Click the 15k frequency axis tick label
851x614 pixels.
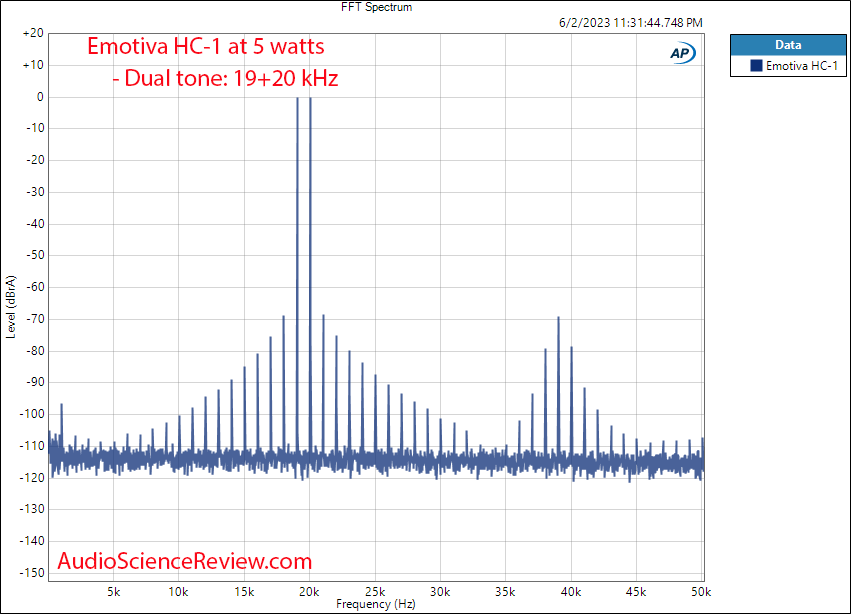[244, 592]
